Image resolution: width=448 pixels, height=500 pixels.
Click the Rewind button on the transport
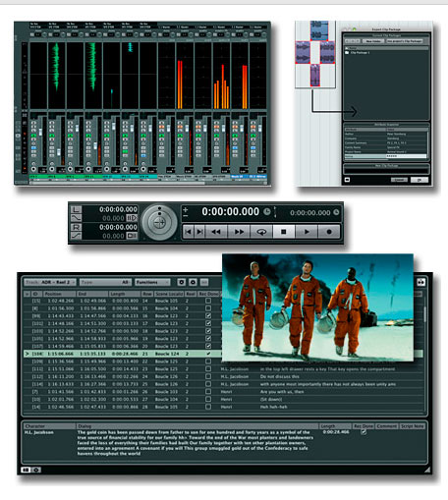216,232
